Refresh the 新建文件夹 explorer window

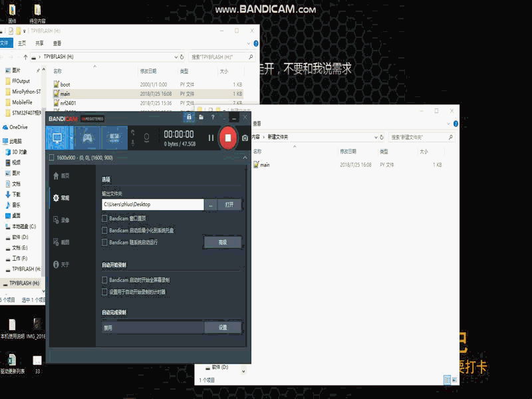pyautogui.click(x=382, y=137)
